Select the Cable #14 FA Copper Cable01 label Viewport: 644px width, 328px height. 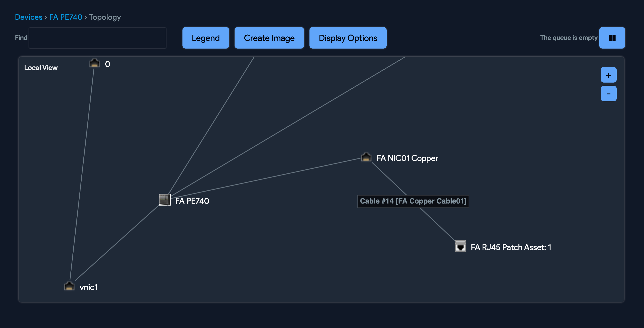coord(413,201)
